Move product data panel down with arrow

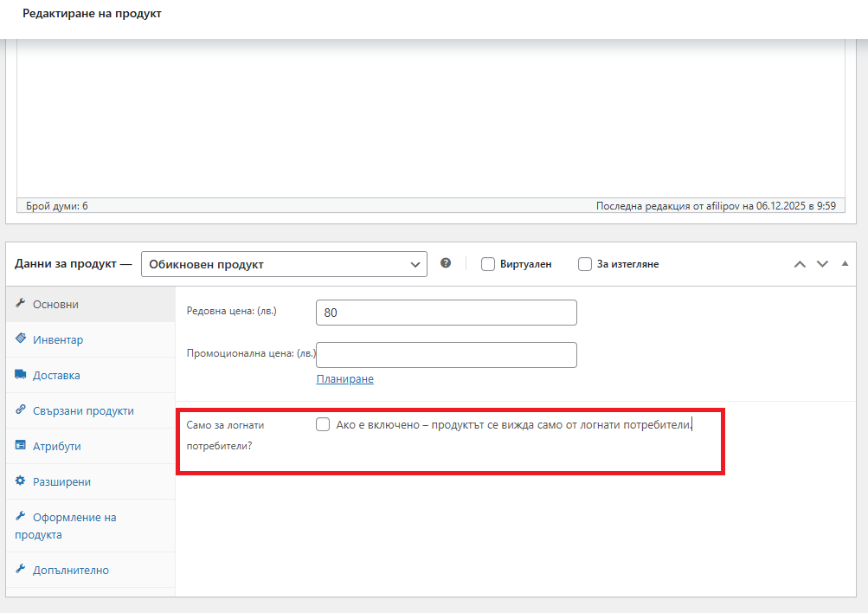pos(823,264)
